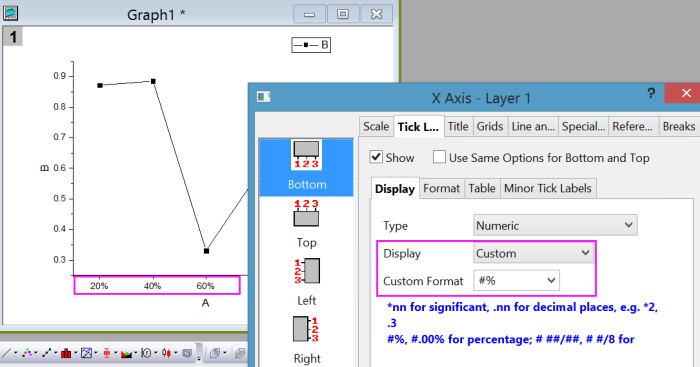700x367 pixels.
Task: Click the box chart toolbar icon
Action: (x=107, y=353)
